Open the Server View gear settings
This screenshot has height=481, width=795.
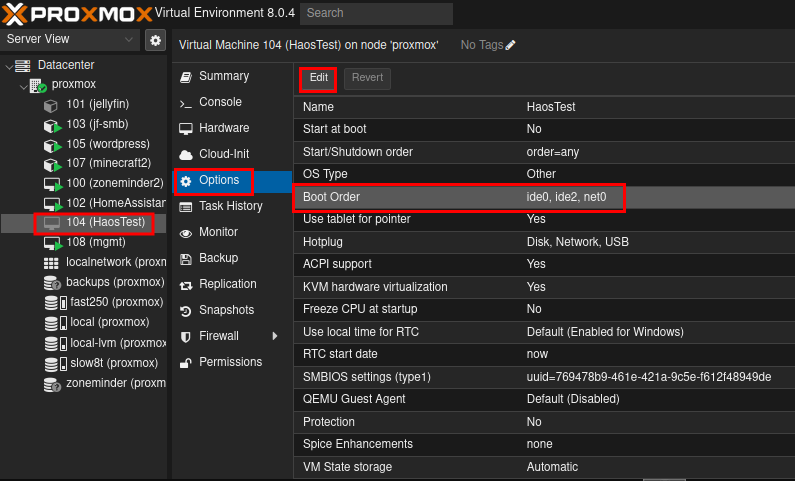(x=155, y=40)
